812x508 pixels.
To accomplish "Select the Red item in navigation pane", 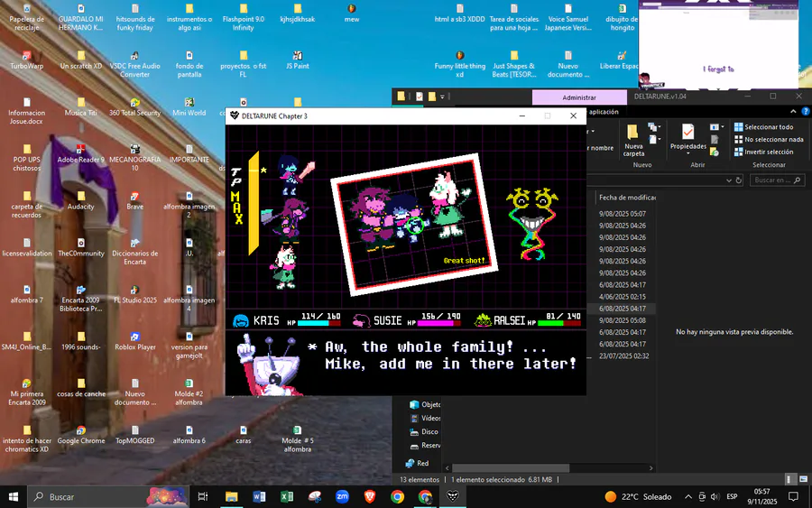I will 417,463.
